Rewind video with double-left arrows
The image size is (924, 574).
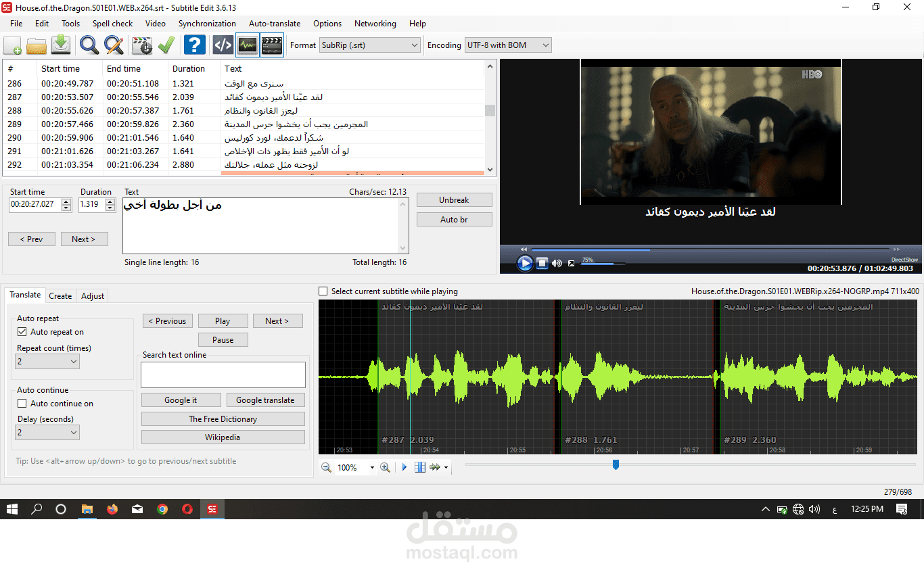[524, 249]
